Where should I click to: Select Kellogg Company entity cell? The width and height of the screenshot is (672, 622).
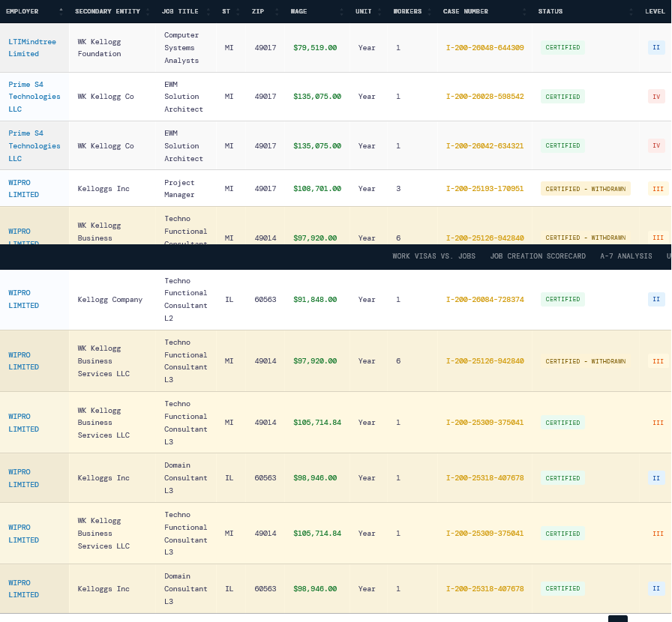tap(109, 300)
